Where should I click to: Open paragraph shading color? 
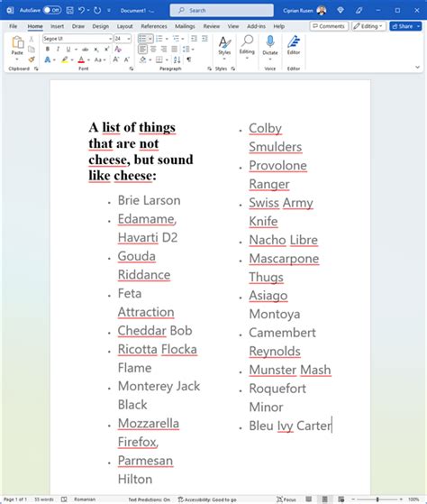(143, 60)
